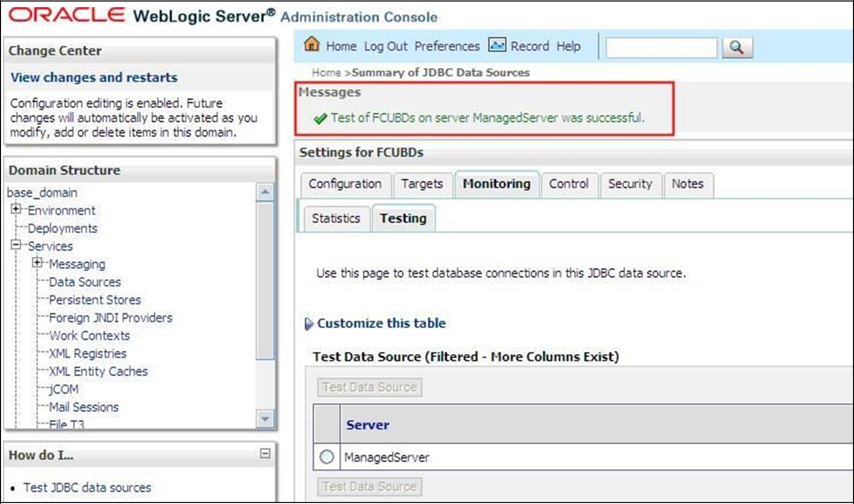
Task: Switch to the Configuration tab
Action: coord(345,184)
